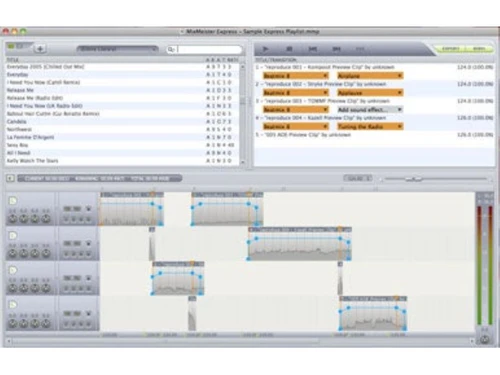Select playlist entry 5 ADE Preview Clip
Image resolution: width=500 pixels, height=375 pixels.
click(374, 135)
